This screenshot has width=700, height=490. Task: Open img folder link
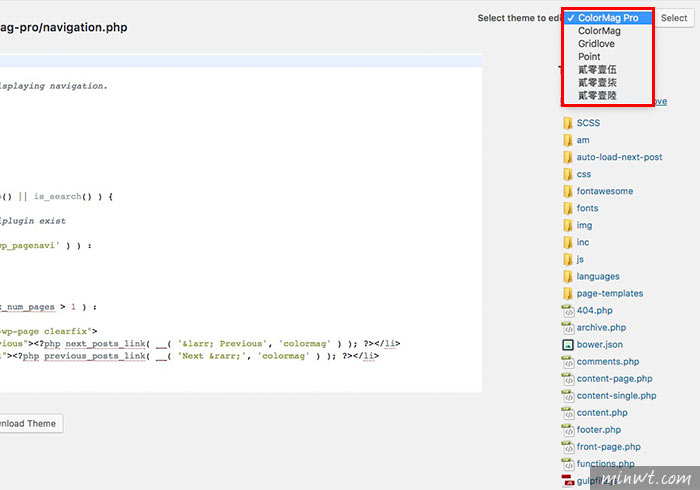tap(584, 225)
